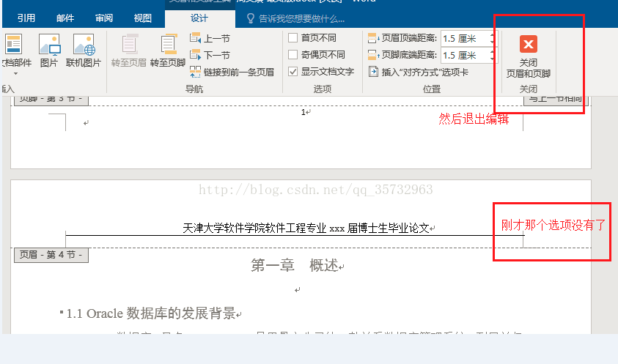Adjust footer bottom distance with spinner
Screen dimensions: 618x364
pyautogui.click(x=492, y=55)
